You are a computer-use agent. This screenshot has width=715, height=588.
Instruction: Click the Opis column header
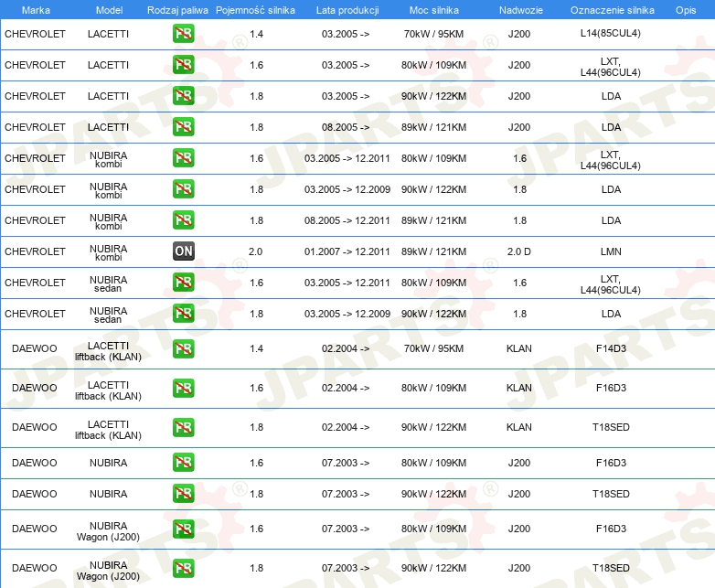(686, 10)
